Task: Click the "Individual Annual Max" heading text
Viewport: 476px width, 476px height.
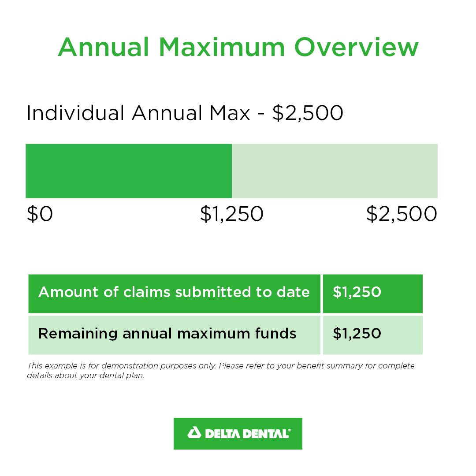Action: [138, 113]
